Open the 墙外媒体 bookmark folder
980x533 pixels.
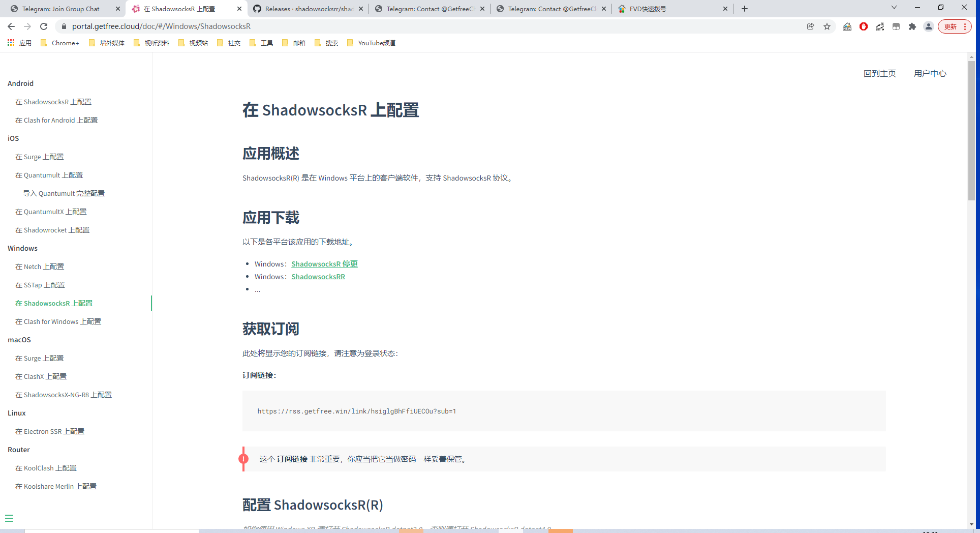107,43
